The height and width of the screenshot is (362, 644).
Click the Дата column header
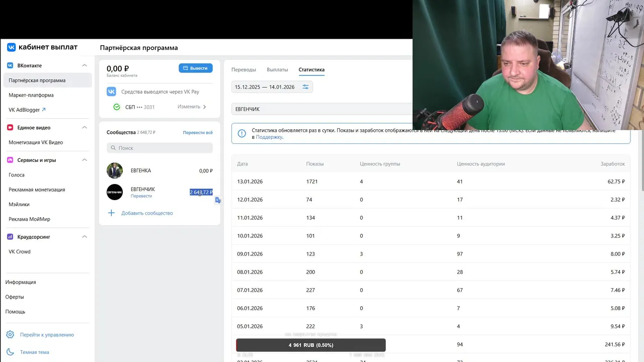243,164
